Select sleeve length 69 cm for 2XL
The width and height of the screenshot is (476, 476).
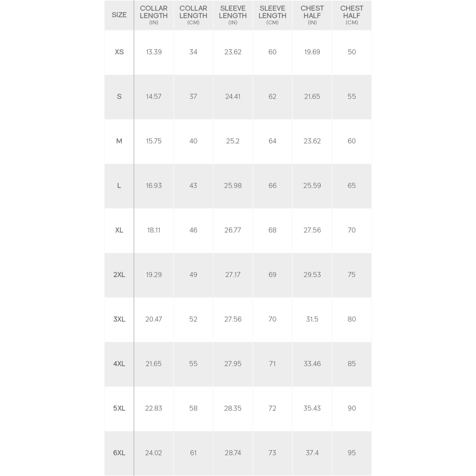click(272, 274)
